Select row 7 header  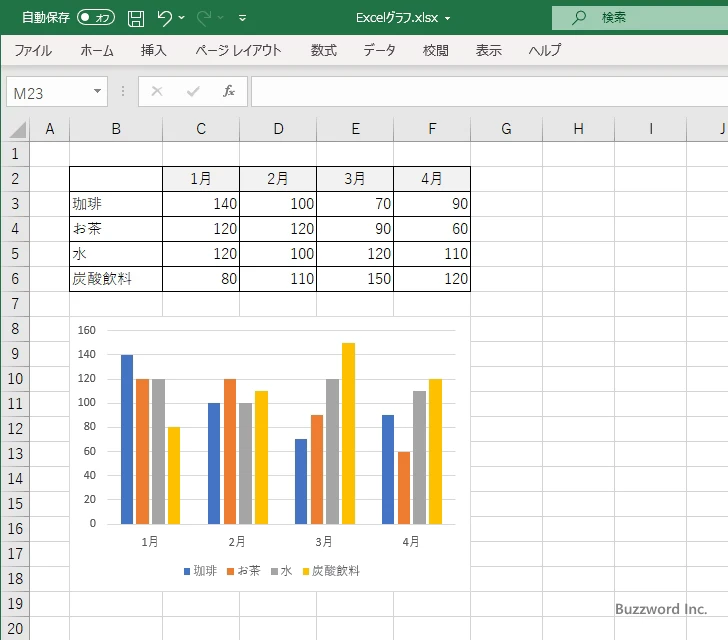pos(15,304)
